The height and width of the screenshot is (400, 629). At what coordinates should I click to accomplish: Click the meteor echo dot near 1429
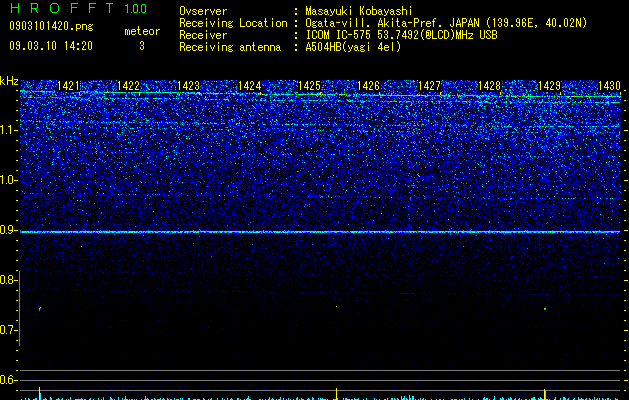pyautogui.click(x=545, y=309)
